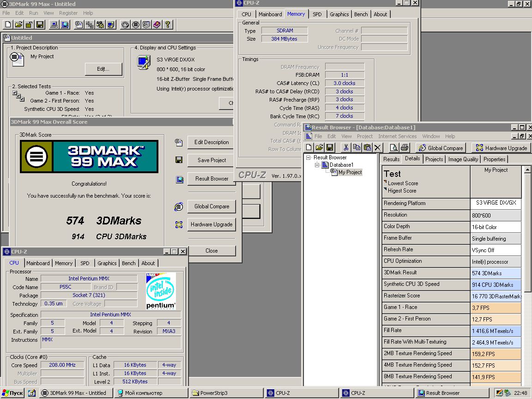Switch to the Properties tab in Result Browser
Image resolution: width=532 pixels, height=399 pixels.
(x=494, y=159)
